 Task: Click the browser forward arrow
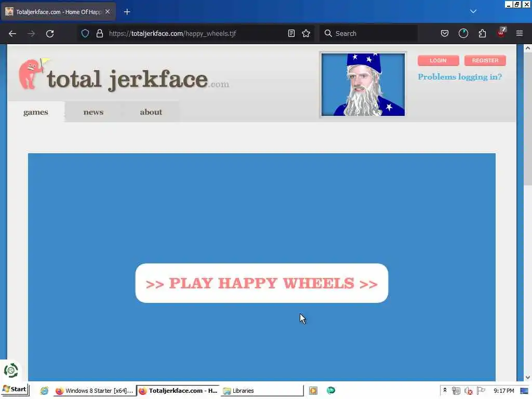coord(31,34)
